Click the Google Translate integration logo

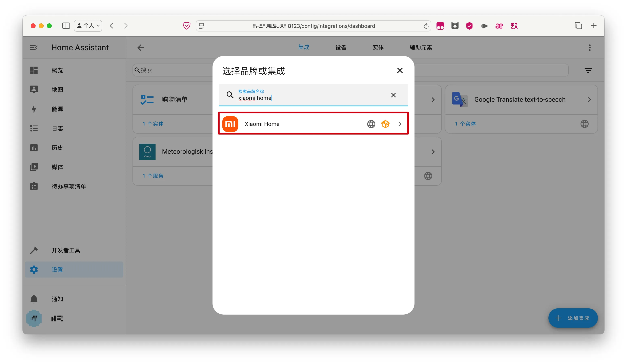tap(460, 100)
